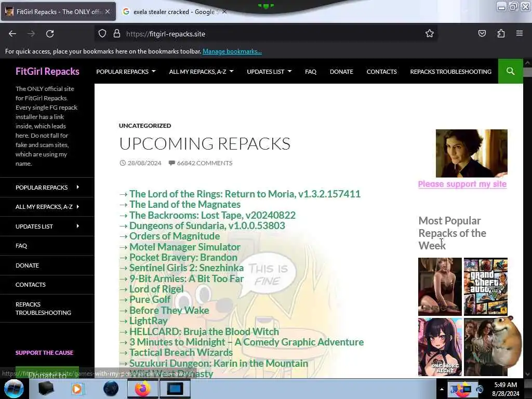Open the 66842 COMMENTS link
532x399 pixels.
click(205, 163)
